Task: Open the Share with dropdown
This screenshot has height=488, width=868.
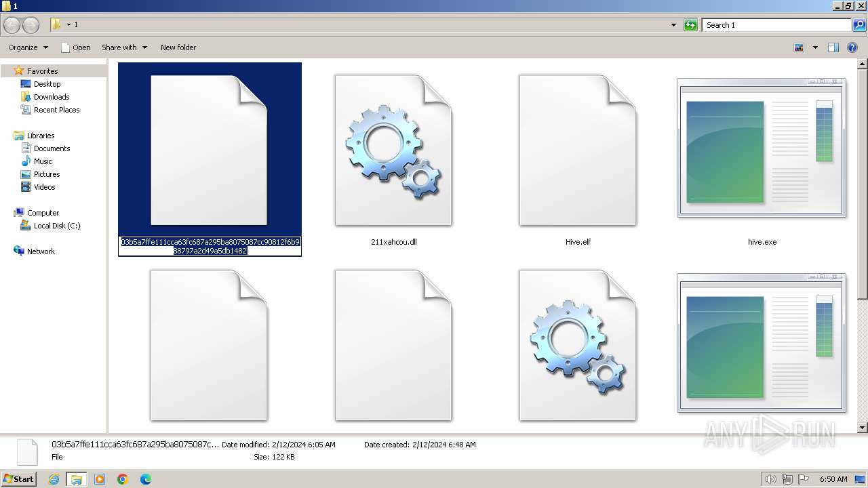Action: pos(124,47)
